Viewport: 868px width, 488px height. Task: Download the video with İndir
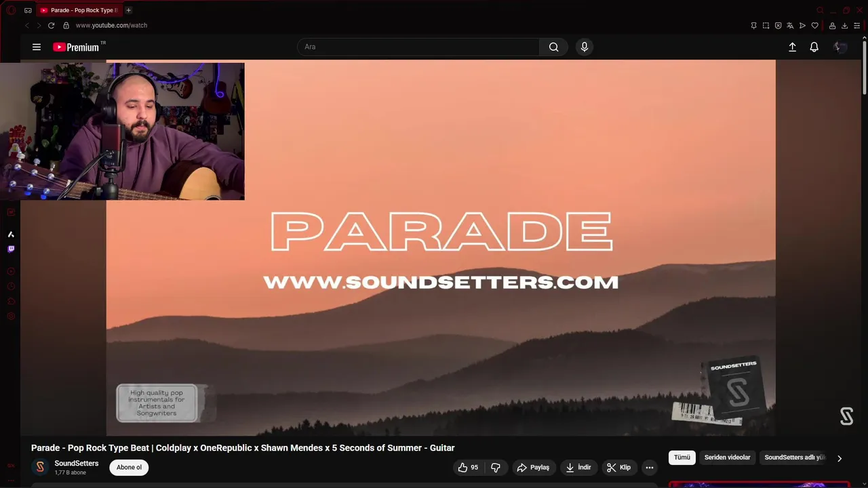pyautogui.click(x=578, y=468)
